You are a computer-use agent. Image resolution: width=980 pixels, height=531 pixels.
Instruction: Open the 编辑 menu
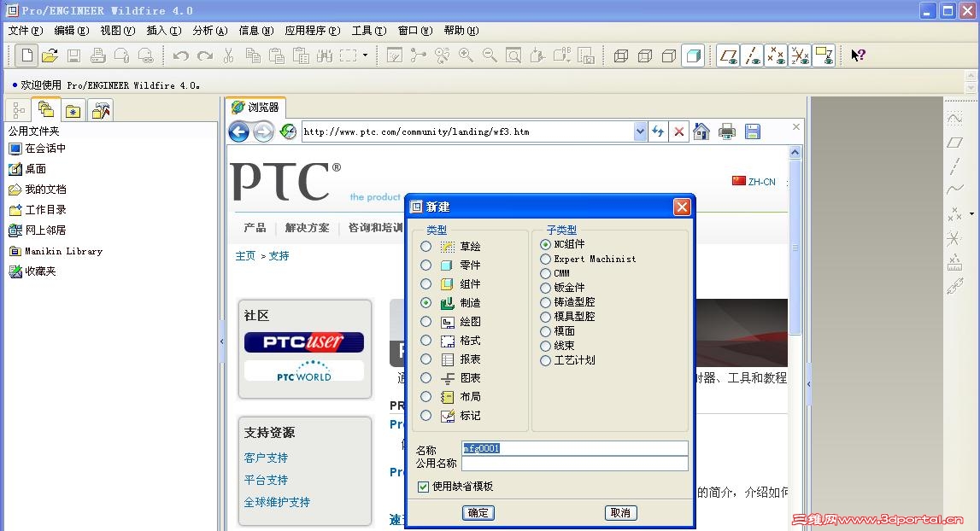pos(71,31)
